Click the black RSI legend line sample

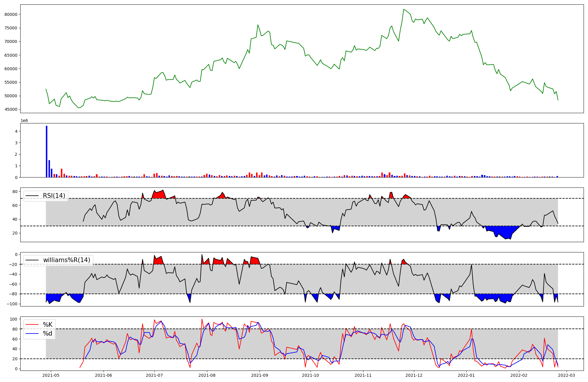[x=32, y=196]
